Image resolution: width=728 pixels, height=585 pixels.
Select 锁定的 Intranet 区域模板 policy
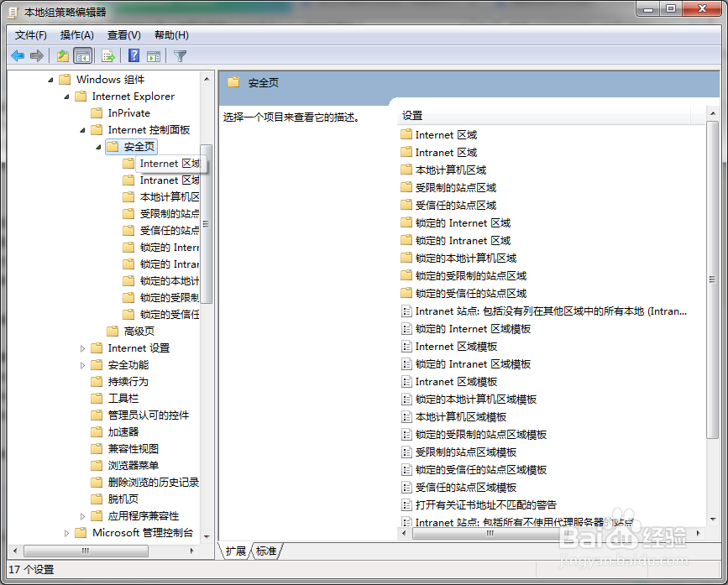pos(473,363)
